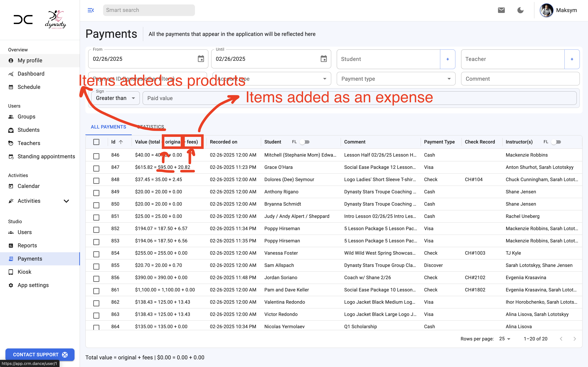The height and width of the screenshot is (367, 588).
Task: Open Reports in sidebar
Action: point(40,245)
